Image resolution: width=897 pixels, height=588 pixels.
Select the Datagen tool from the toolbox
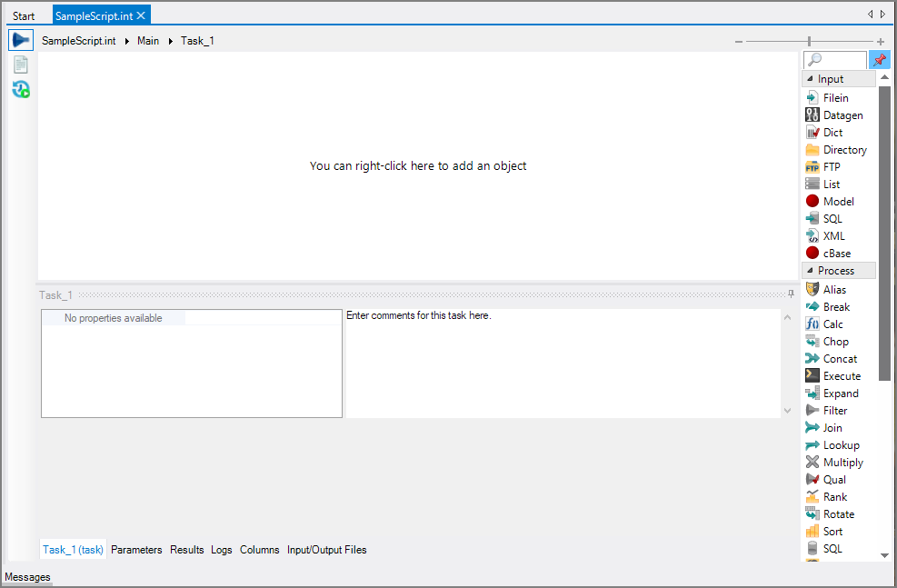(836, 115)
